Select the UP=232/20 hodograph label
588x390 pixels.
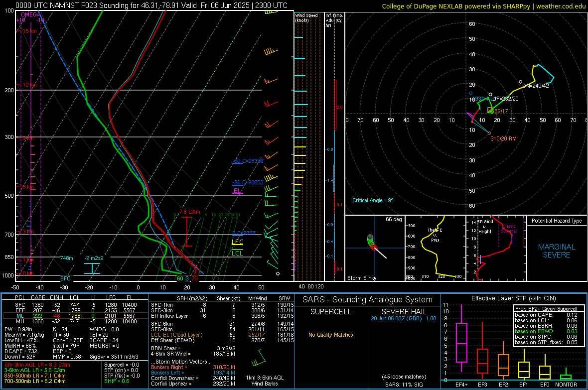pyautogui.click(x=505, y=99)
